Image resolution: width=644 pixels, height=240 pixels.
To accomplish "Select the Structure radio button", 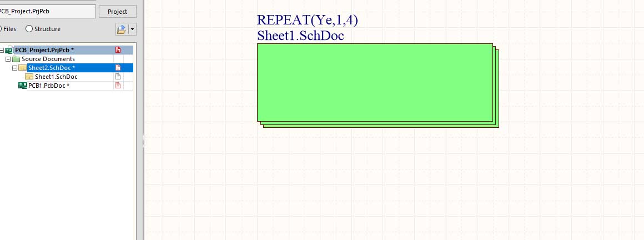I will click(29, 29).
